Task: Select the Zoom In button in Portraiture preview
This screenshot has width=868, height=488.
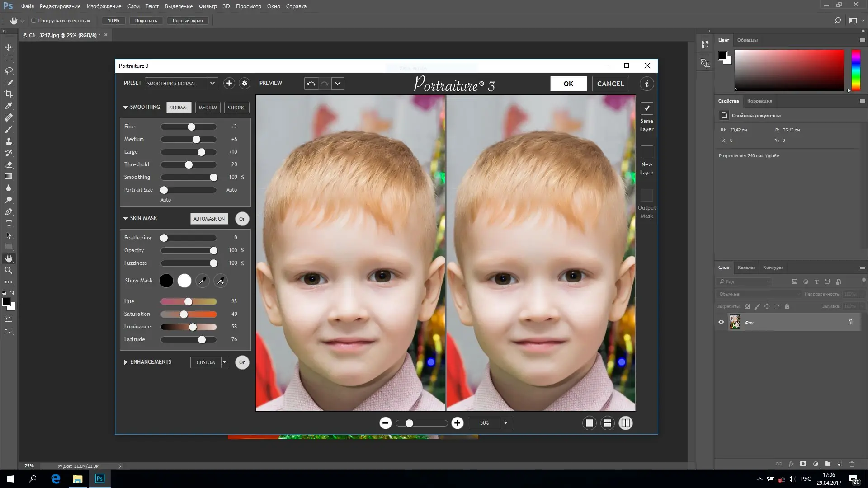Action: pyautogui.click(x=458, y=423)
